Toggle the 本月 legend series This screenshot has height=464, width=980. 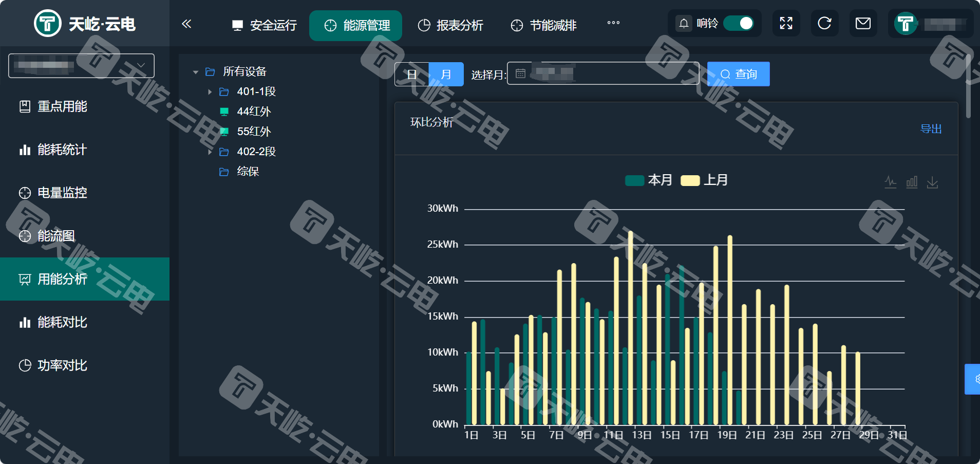649,180
